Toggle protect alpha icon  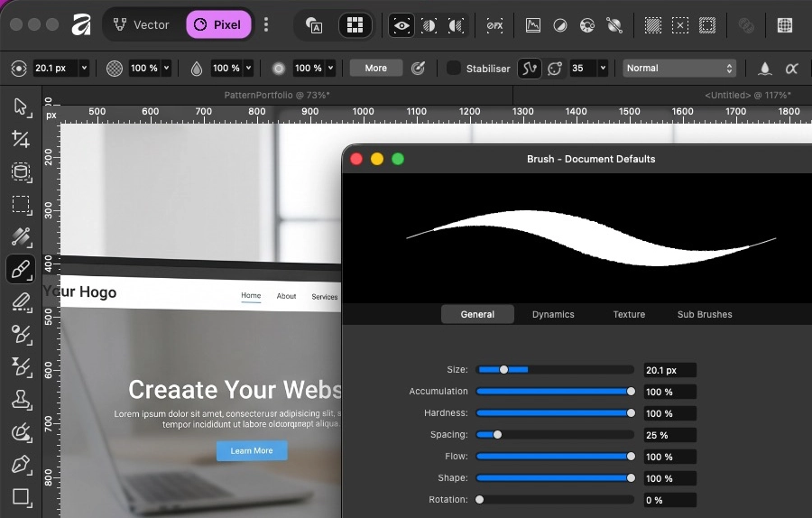[x=792, y=69]
